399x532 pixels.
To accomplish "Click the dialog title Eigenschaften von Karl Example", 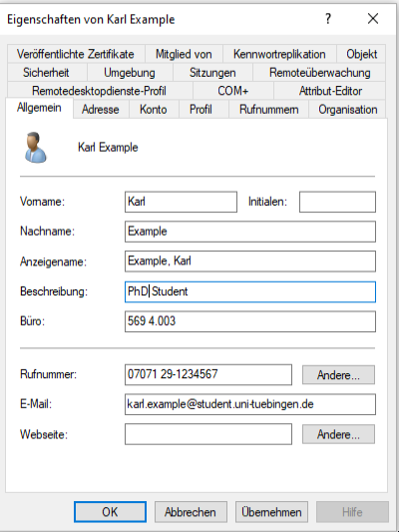I will point(91,19).
